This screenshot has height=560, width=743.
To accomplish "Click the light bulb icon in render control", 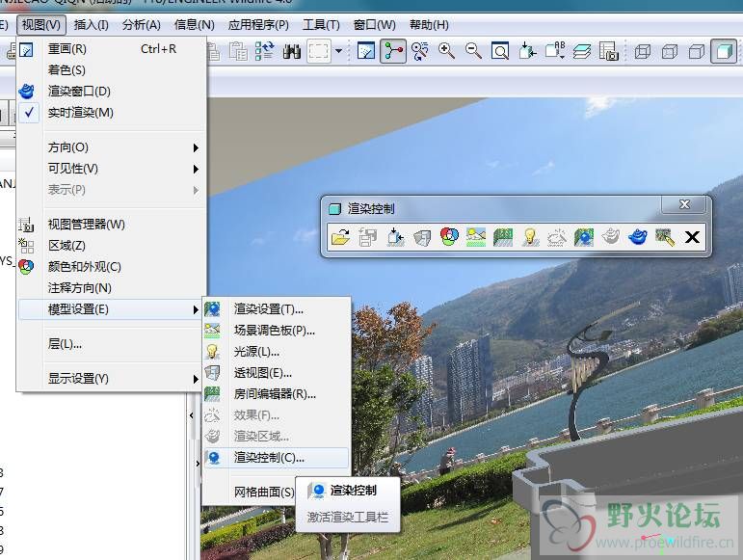I will [530, 236].
